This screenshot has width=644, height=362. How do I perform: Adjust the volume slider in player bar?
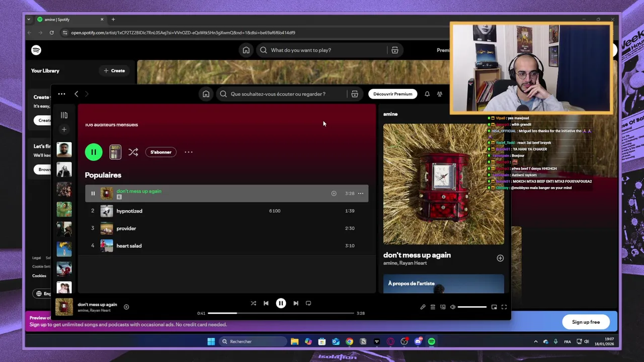[x=472, y=307]
